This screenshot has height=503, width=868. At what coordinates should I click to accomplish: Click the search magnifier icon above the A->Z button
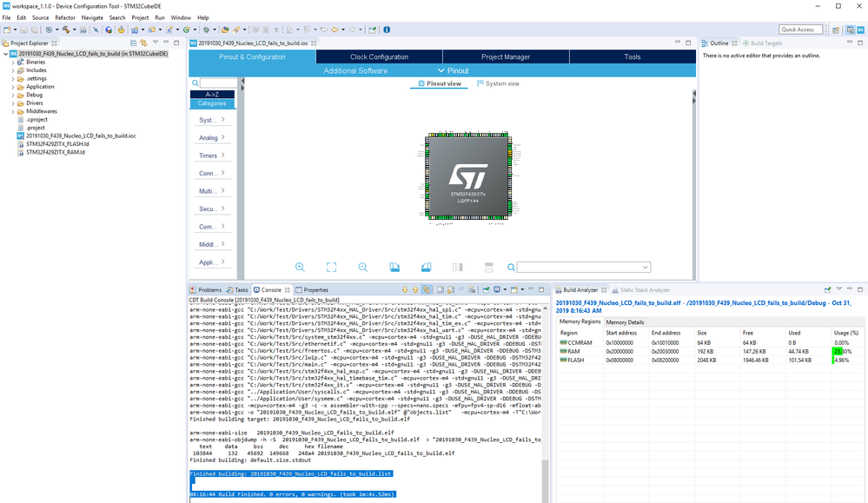[195, 83]
